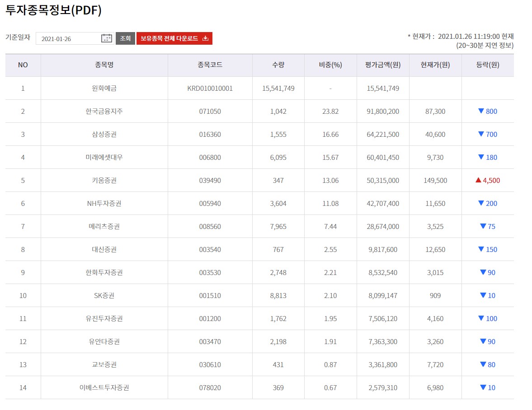The height and width of the screenshot is (410, 532).
Task: Click stock code 008560
Action: [210, 227]
